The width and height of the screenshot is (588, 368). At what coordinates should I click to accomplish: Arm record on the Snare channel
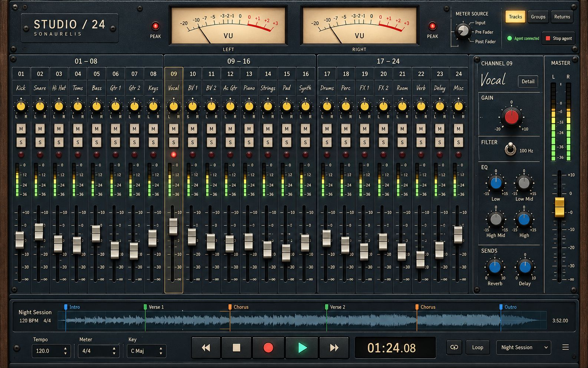pyautogui.click(x=40, y=155)
